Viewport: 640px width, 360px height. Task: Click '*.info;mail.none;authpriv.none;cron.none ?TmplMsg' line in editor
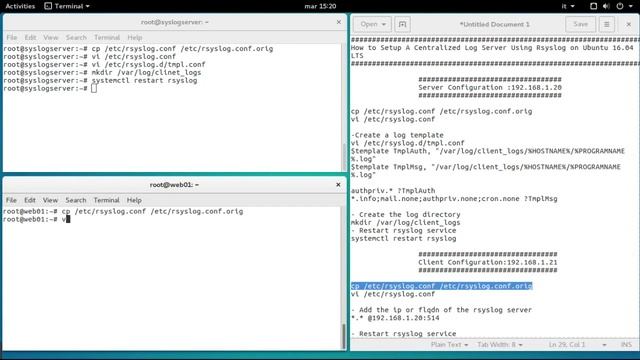(454, 199)
